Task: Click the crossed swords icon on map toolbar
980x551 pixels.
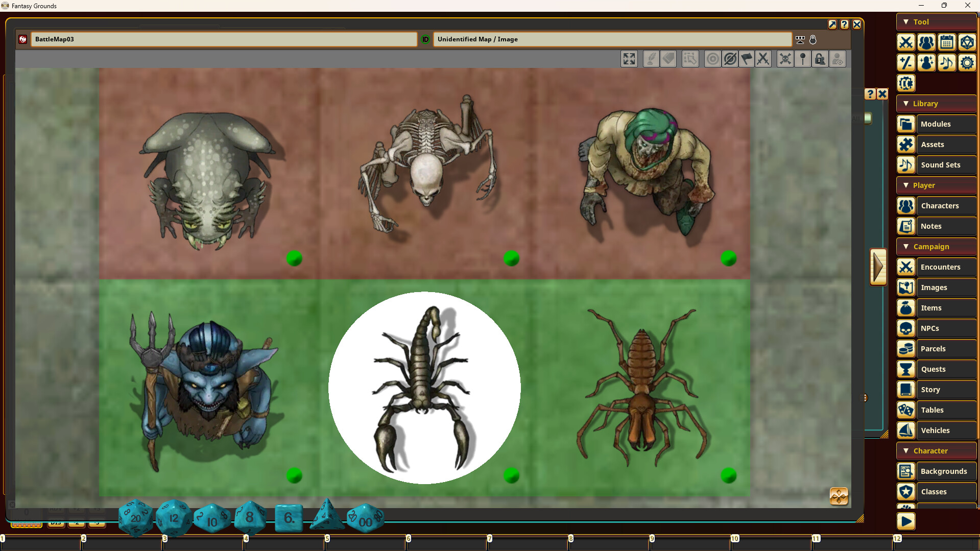Action: pyautogui.click(x=763, y=59)
